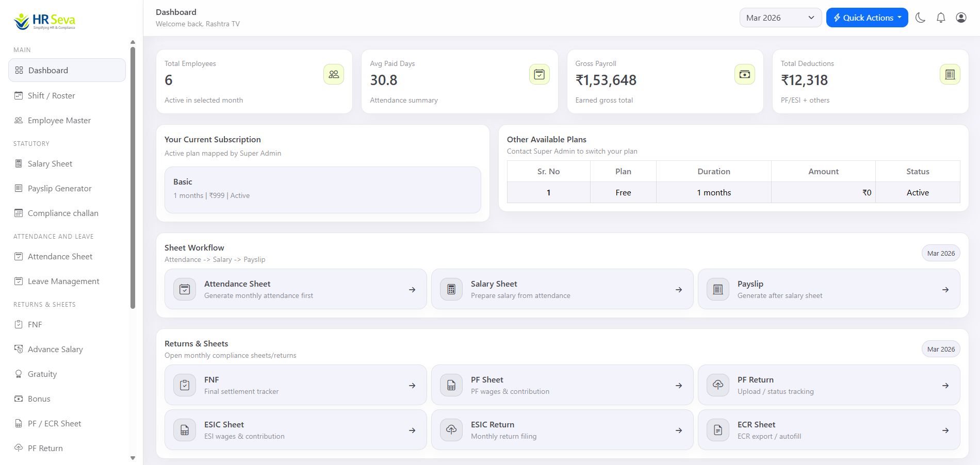The width and height of the screenshot is (980, 465).
Task: Open the Advance Salary sidebar icon
Action: [19, 349]
